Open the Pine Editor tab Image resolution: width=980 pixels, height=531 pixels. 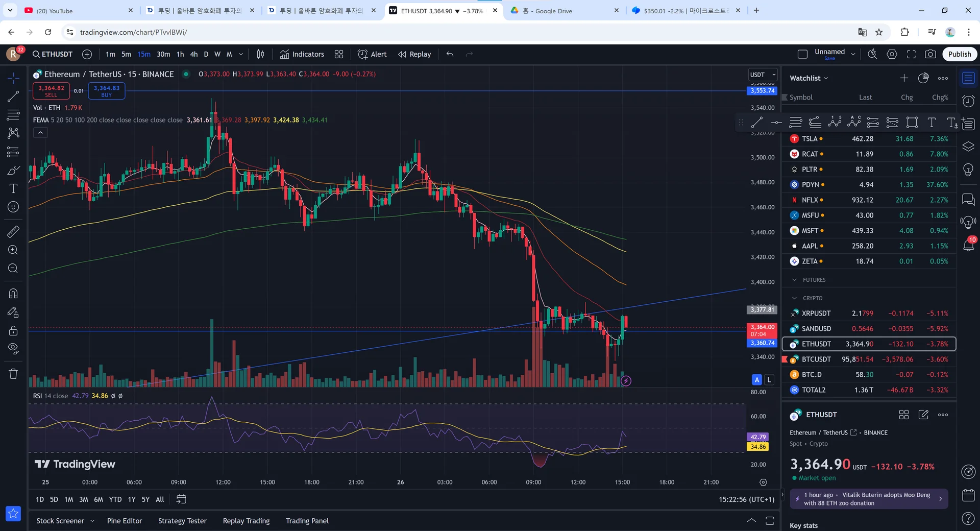(125, 521)
